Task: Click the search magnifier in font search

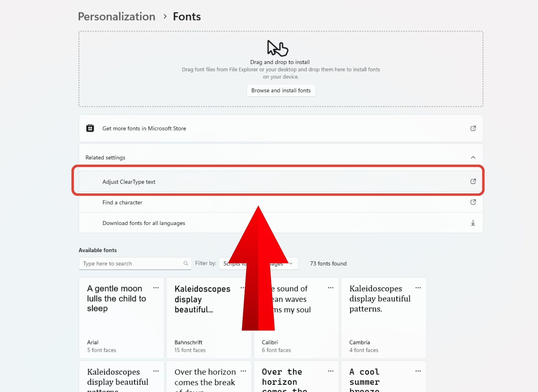Action: 185,263
